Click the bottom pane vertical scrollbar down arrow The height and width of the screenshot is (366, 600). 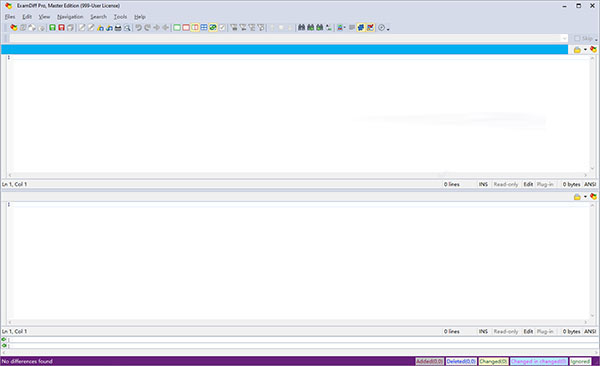click(592, 316)
